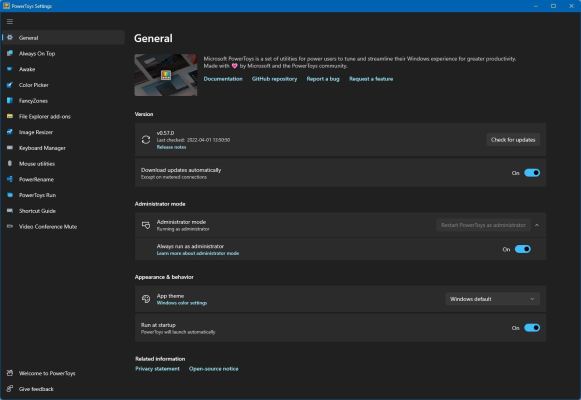Click the FancyZones sidebar icon
This screenshot has height=400, width=581.
10,100
